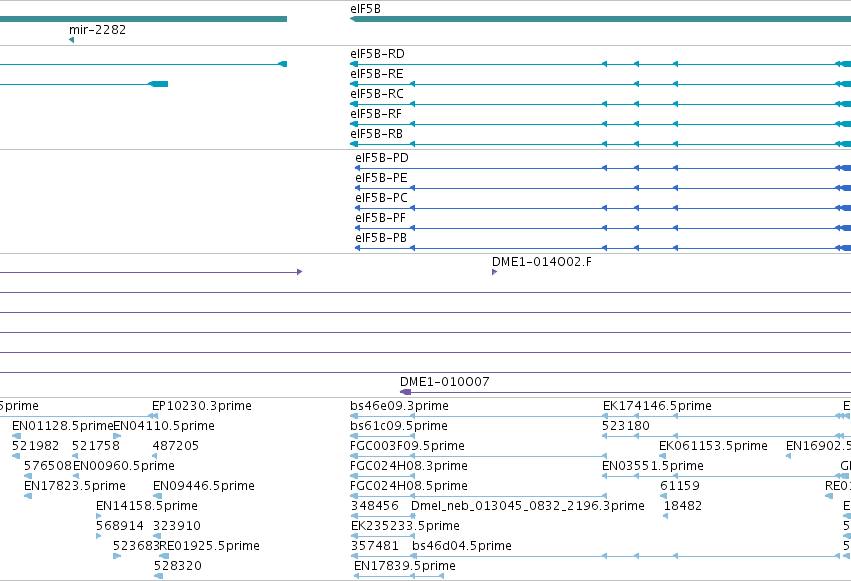Screen dimensions: 851x581
Task: Click the eIF5B-PD protein label
Action: 382,158
